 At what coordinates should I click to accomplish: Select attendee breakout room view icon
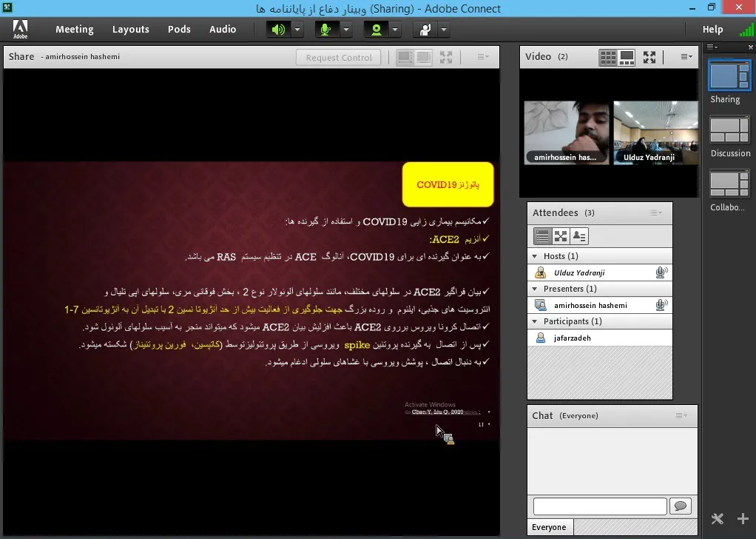click(x=561, y=236)
